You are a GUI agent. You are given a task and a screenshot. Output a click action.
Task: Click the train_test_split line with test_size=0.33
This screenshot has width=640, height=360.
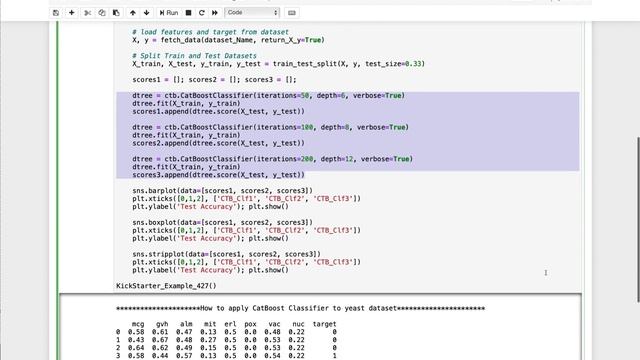[x=278, y=64]
